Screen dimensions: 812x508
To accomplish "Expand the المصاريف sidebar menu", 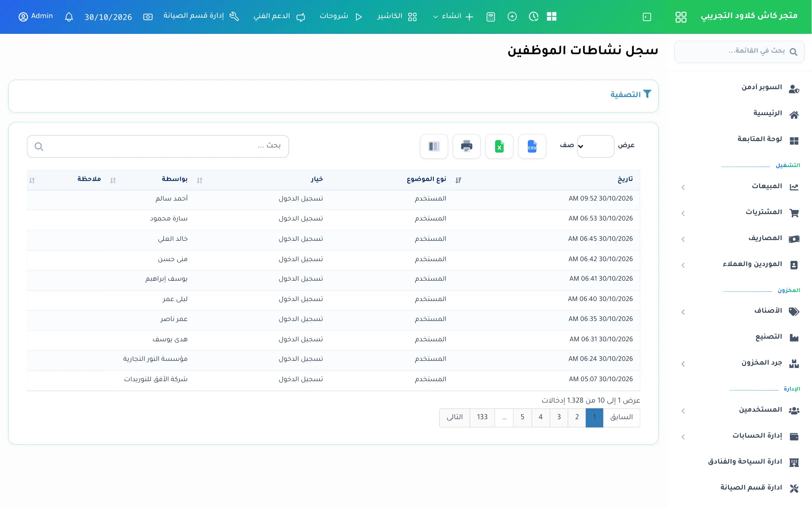I will (739, 239).
